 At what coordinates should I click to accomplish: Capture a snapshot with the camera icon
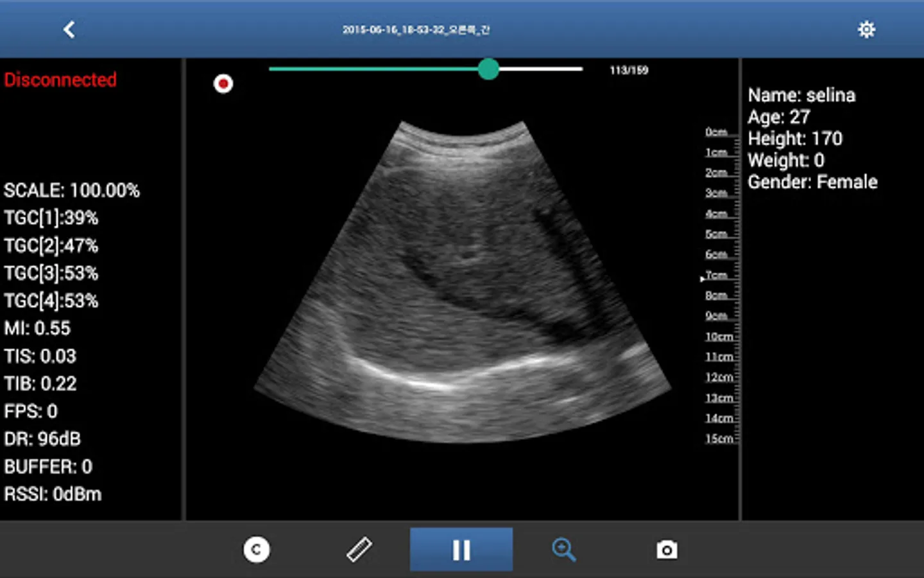point(667,550)
